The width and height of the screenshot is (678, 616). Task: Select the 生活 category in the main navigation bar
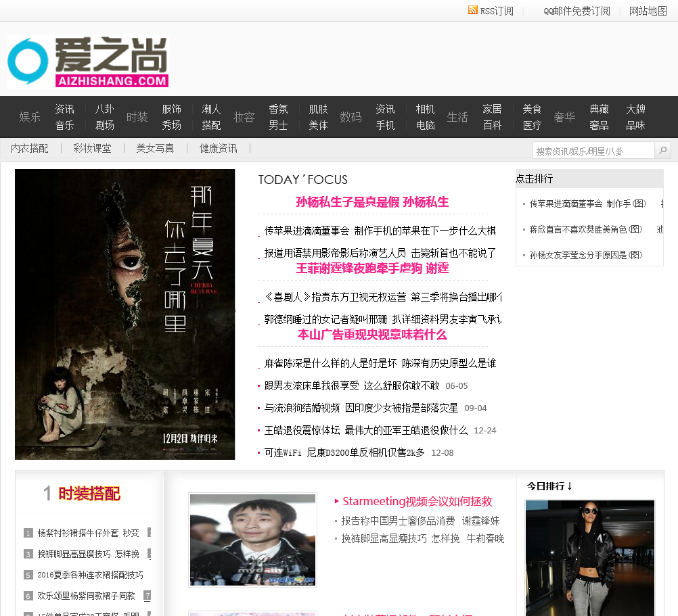[x=457, y=117]
